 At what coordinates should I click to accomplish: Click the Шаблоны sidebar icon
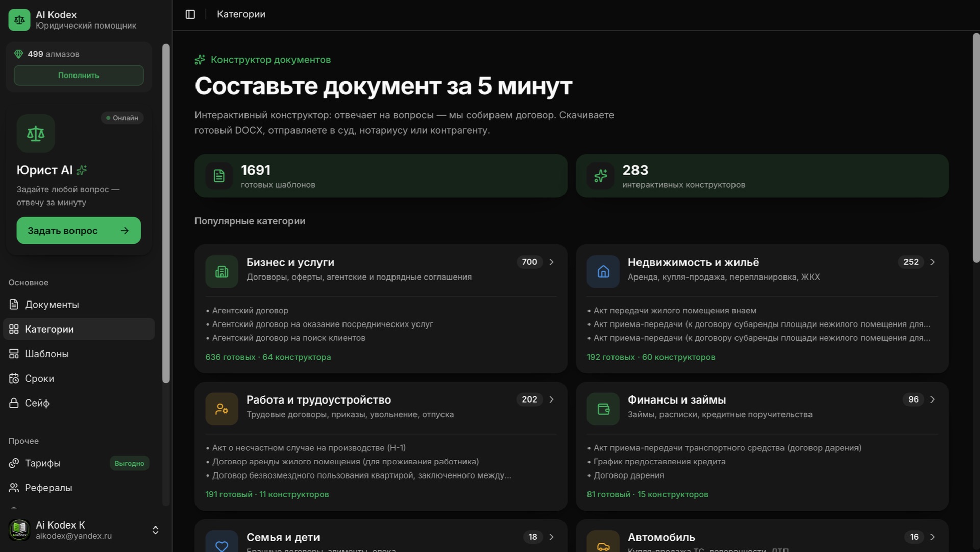pyautogui.click(x=14, y=354)
